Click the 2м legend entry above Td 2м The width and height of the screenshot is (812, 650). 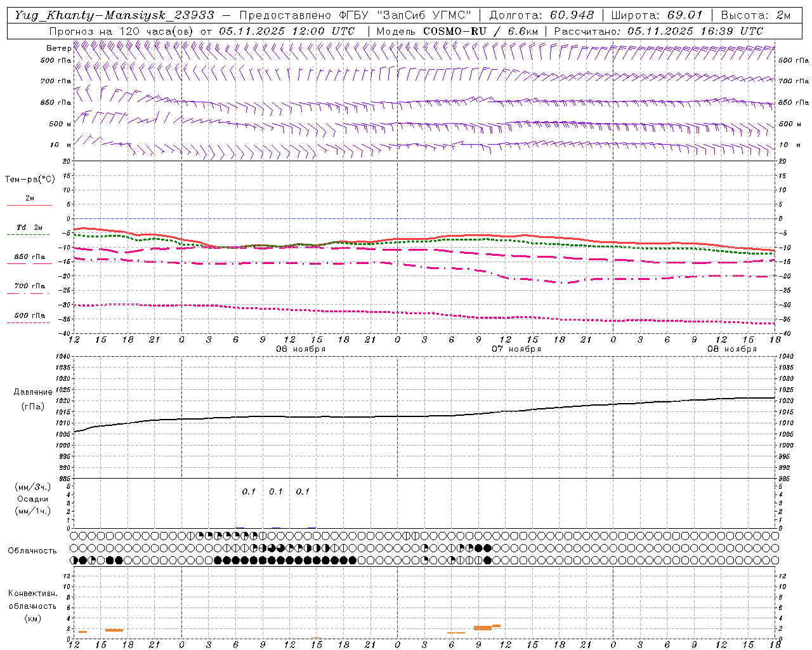pos(30,199)
